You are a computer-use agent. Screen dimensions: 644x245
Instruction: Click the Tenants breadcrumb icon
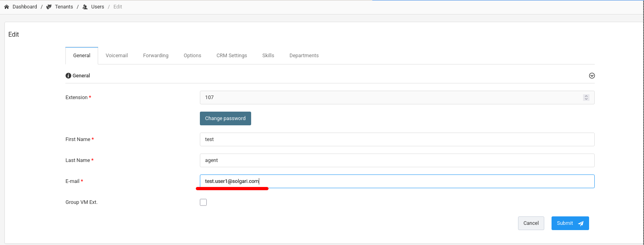coord(49,7)
